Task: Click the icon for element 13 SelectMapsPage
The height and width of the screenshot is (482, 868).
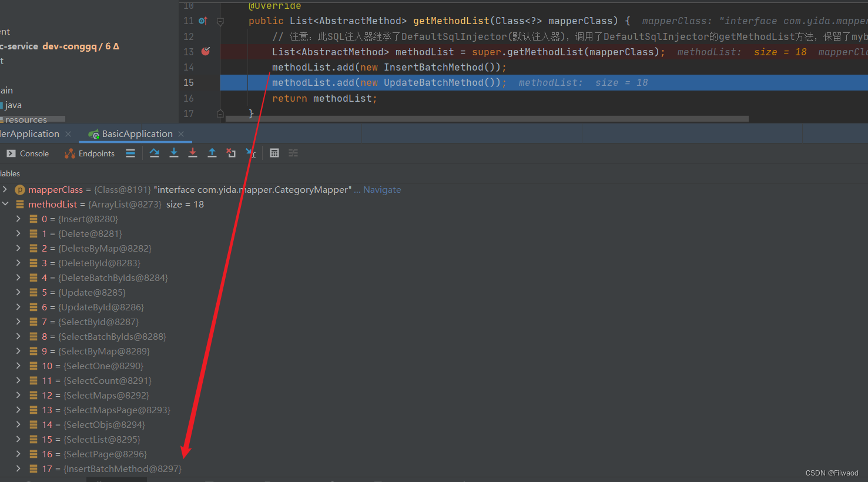Action: pyautogui.click(x=33, y=410)
